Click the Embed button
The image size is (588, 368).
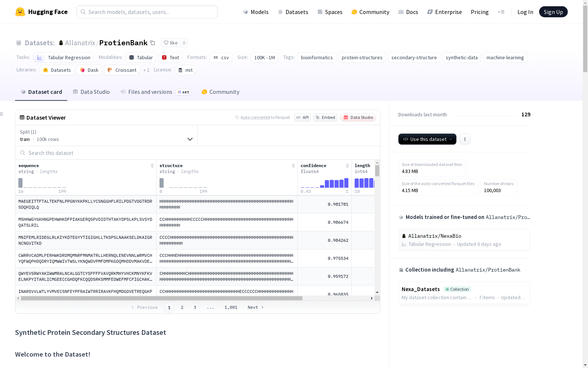tap(325, 117)
